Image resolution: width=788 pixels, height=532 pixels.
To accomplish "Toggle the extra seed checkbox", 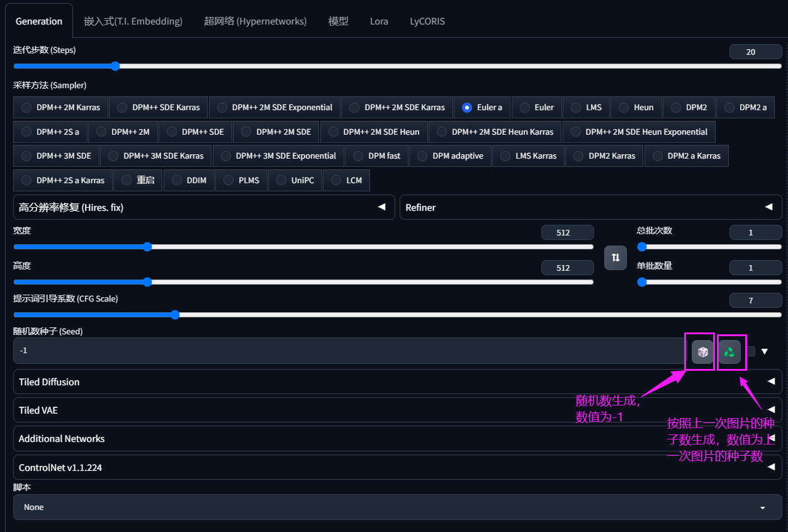I will (x=751, y=351).
